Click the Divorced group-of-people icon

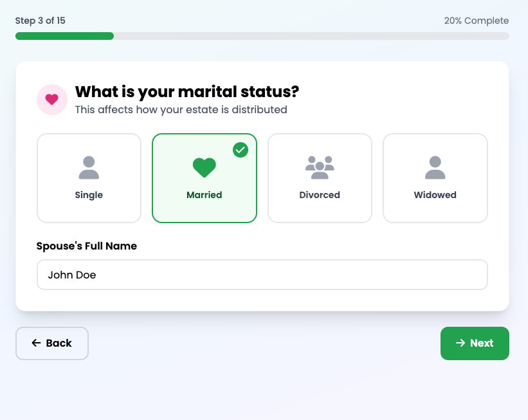tap(320, 168)
